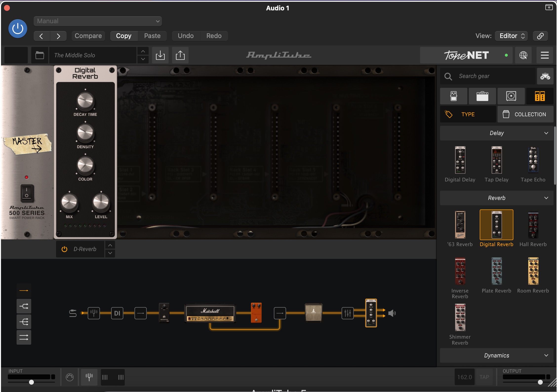Toggle the 500 Series rack power switch
This screenshot has height=392, width=557.
(27, 193)
